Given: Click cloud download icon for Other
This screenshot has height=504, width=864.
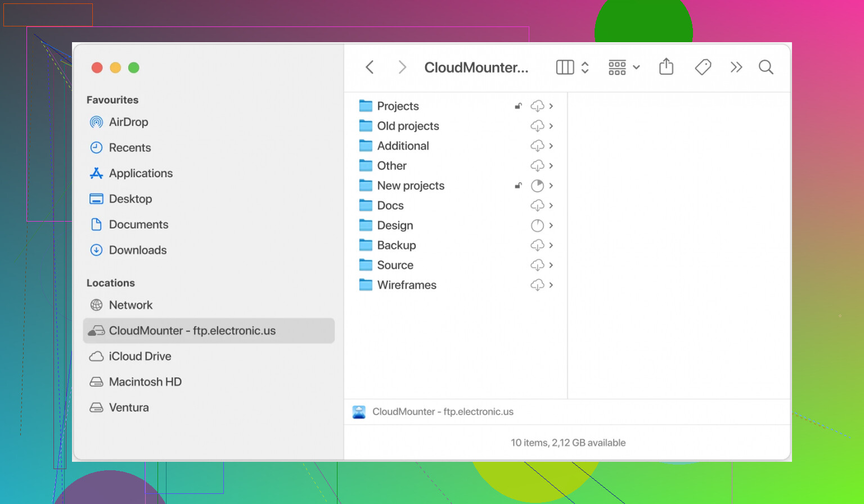Looking at the screenshot, I should 537,165.
